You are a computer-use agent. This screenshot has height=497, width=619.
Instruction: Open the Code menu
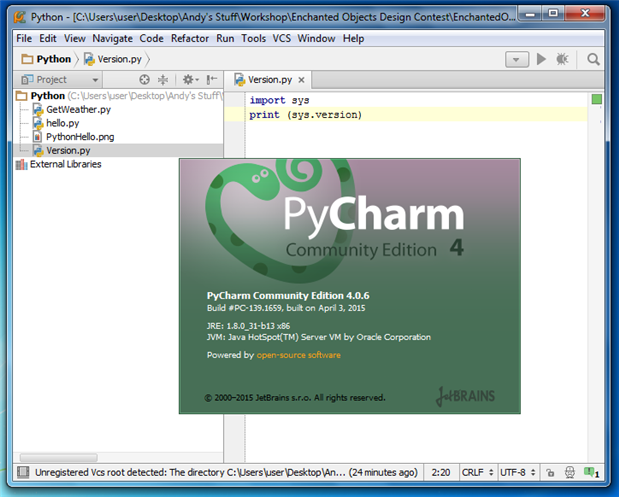pyautogui.click(x=152, y=38)
